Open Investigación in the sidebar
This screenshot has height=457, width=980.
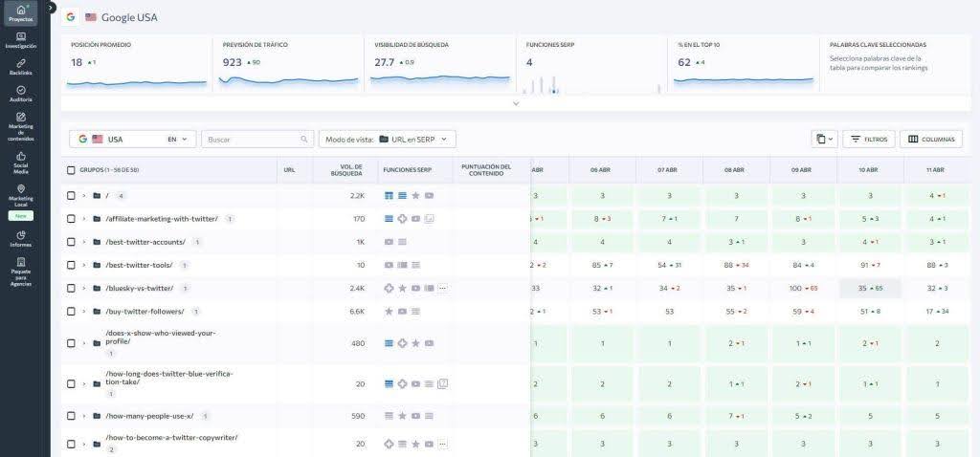(x=21, y=40)
